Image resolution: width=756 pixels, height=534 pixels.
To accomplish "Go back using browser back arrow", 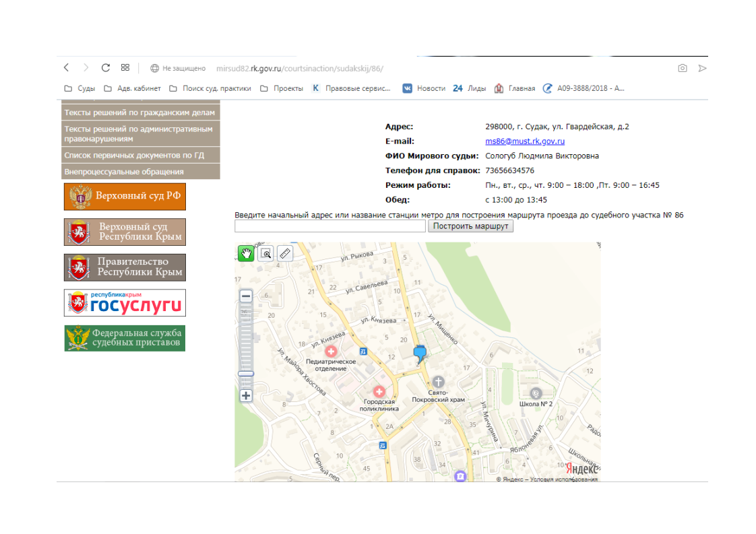I will 67,68.
